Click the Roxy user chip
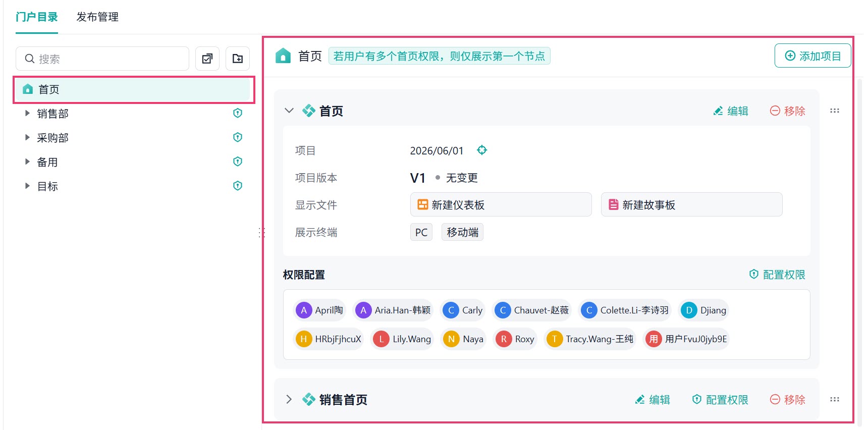 (515, 339)
